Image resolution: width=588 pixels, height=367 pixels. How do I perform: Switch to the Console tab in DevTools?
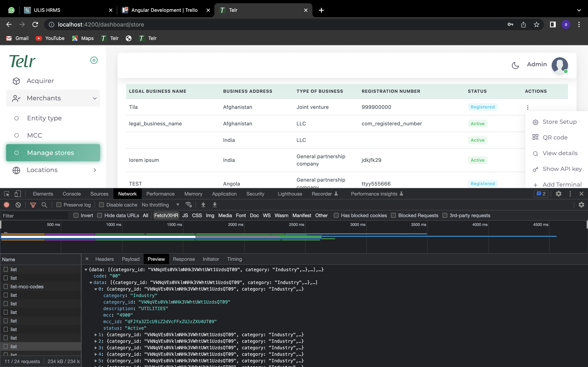coord(71,194)
